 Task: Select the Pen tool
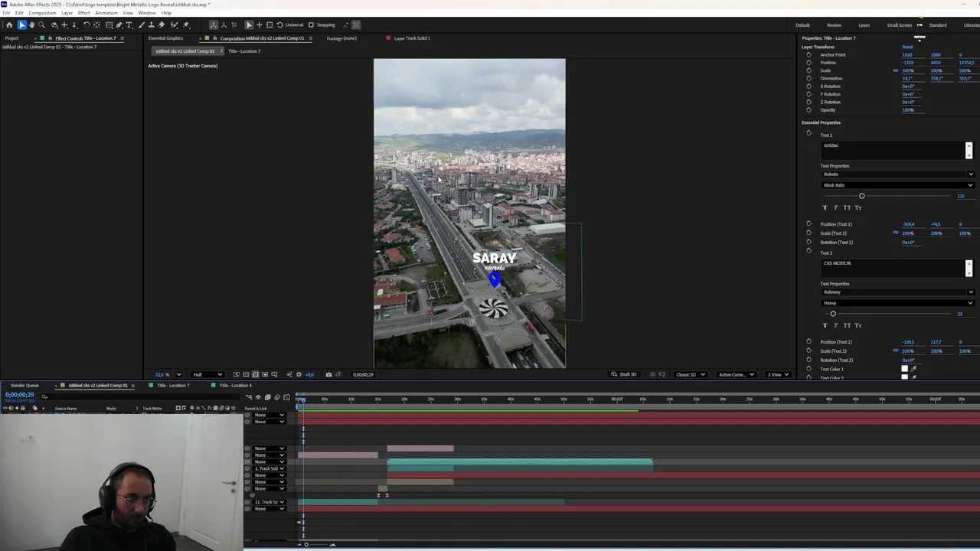pos(119,25)
